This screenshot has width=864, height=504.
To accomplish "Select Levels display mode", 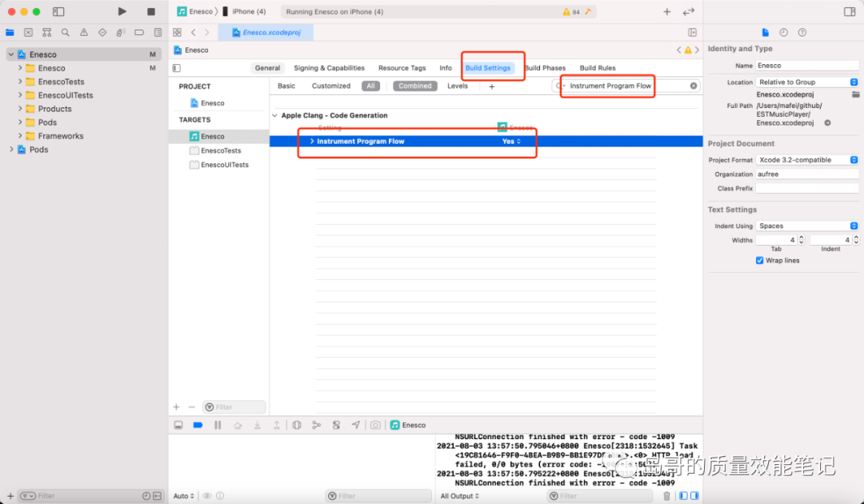I will [458, 86].
